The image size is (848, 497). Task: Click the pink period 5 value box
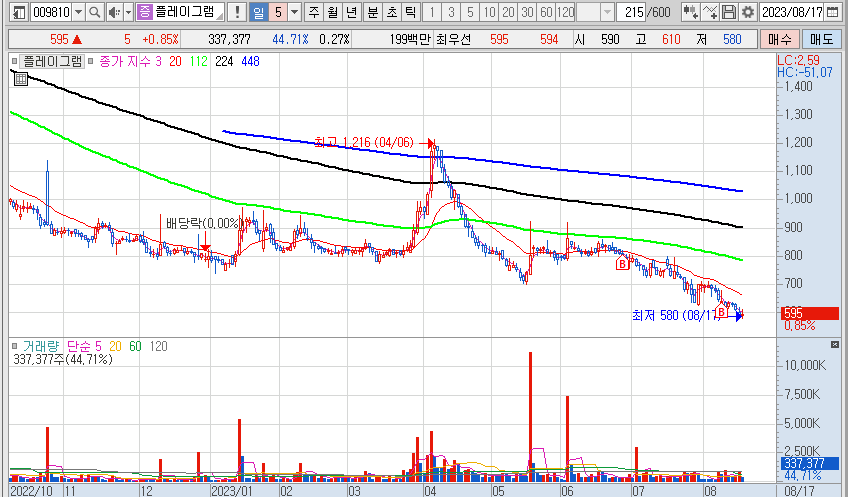278,12
